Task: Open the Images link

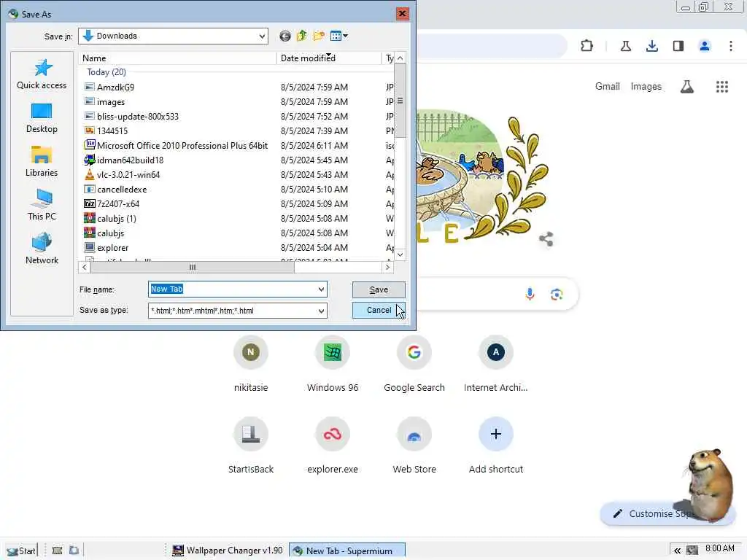Action: click(646, 86)
